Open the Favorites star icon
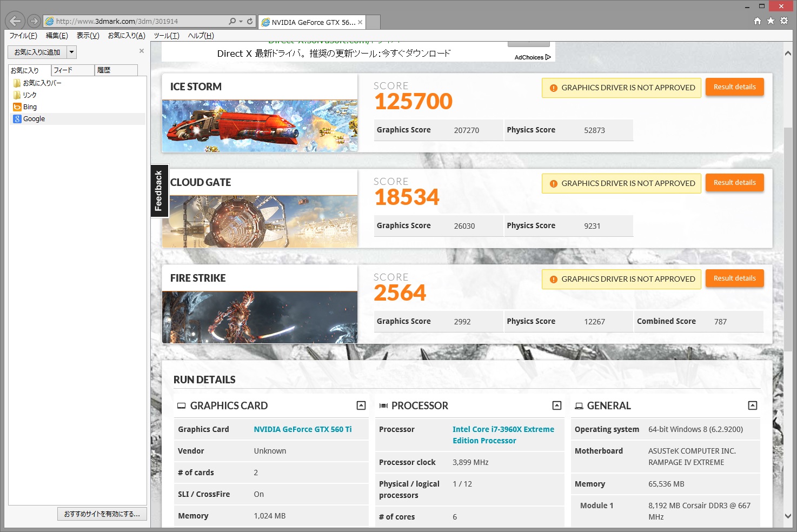797x532 pixels. point(771,21)
